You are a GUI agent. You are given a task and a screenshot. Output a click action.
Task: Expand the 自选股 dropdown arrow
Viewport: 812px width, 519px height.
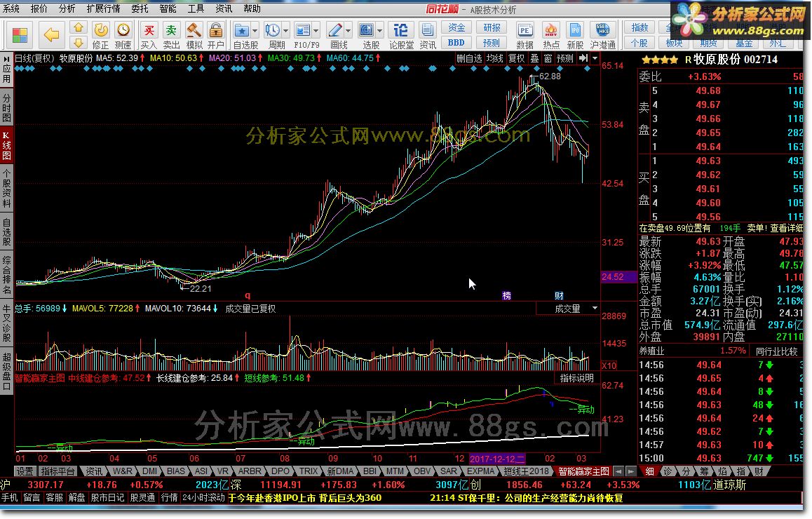(254, 30)
